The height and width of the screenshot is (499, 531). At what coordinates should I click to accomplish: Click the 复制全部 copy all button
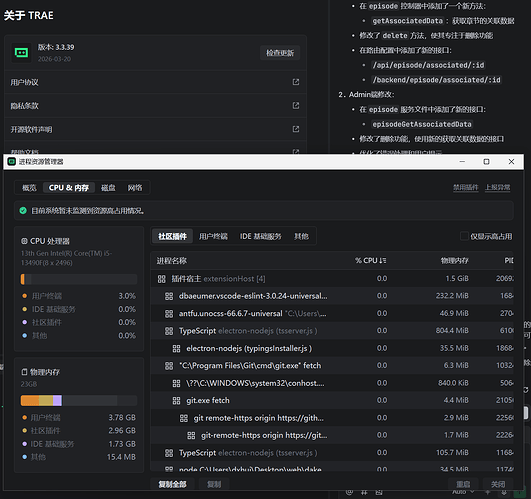(172, 484)
